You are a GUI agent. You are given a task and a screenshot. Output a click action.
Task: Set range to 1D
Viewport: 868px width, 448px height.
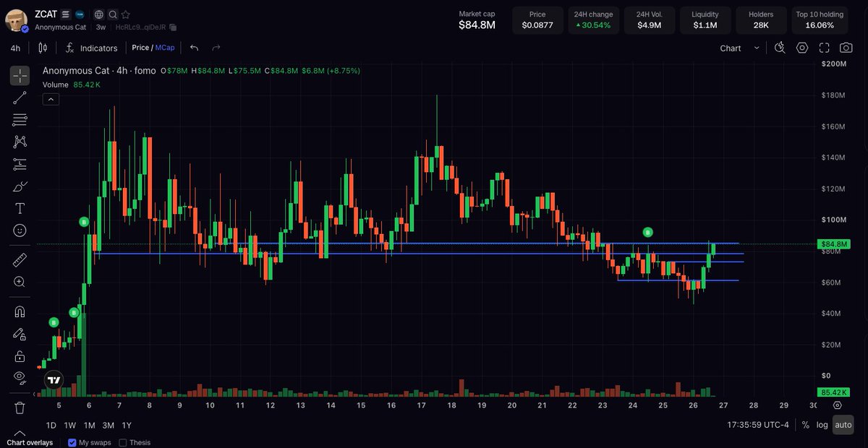[51, 425]
